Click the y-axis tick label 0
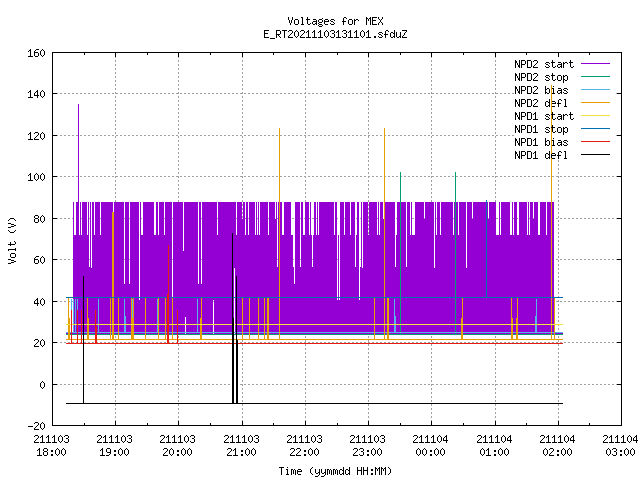The image size is (640, 480). [x=42, y=385]
